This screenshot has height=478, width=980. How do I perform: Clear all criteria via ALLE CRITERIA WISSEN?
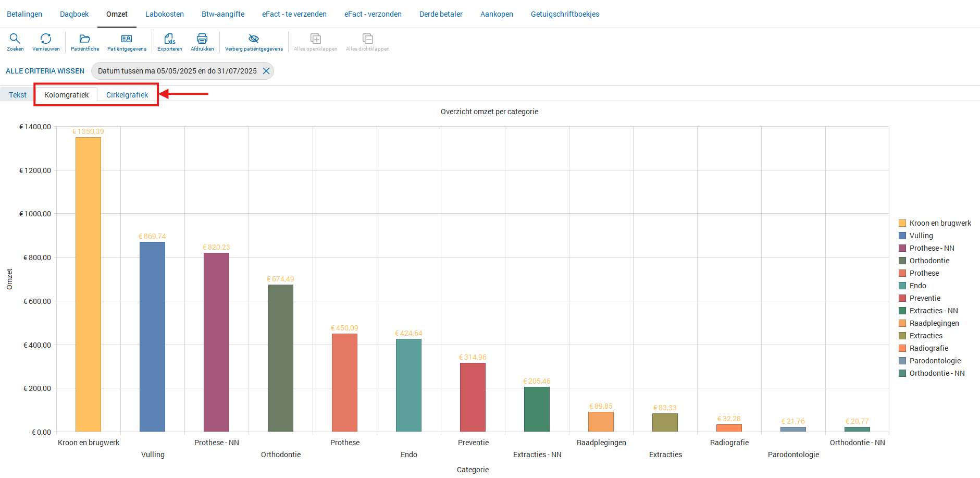(45, 71)
